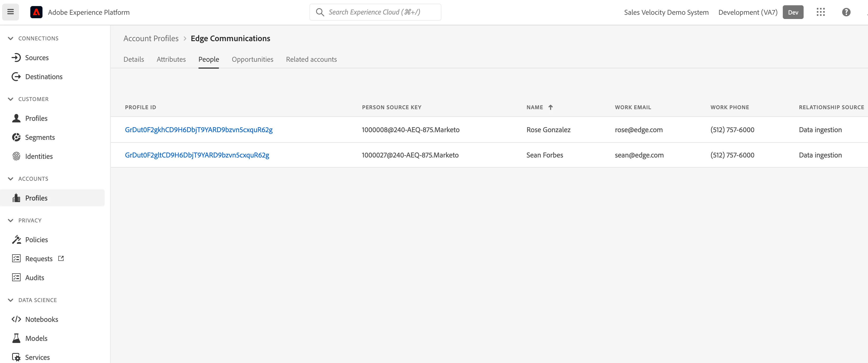
Task: Select the People tab
Action: click(x=209, y=59)
